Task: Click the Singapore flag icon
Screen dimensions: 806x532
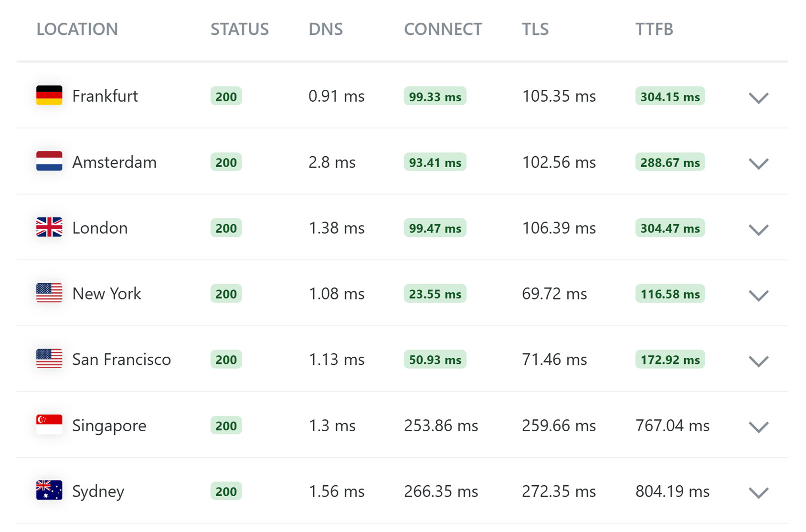Action: tap(49, 425)
